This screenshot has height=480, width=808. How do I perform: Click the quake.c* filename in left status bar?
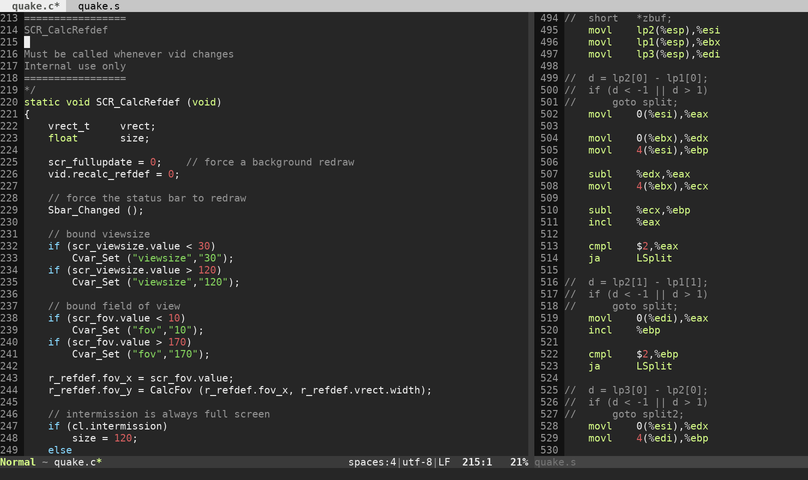point(78,462)
